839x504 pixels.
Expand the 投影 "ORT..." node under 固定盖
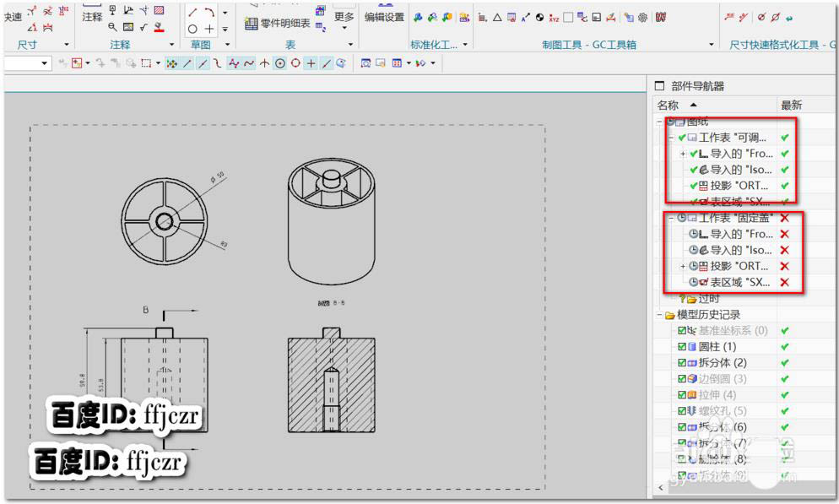683,267
